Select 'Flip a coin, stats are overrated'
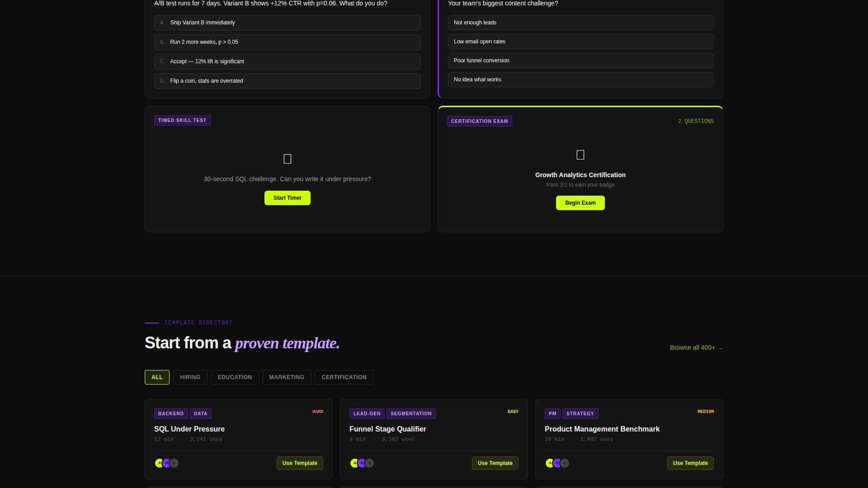The height and width of the screenshot is (488, 868). [x=287, y=81]
